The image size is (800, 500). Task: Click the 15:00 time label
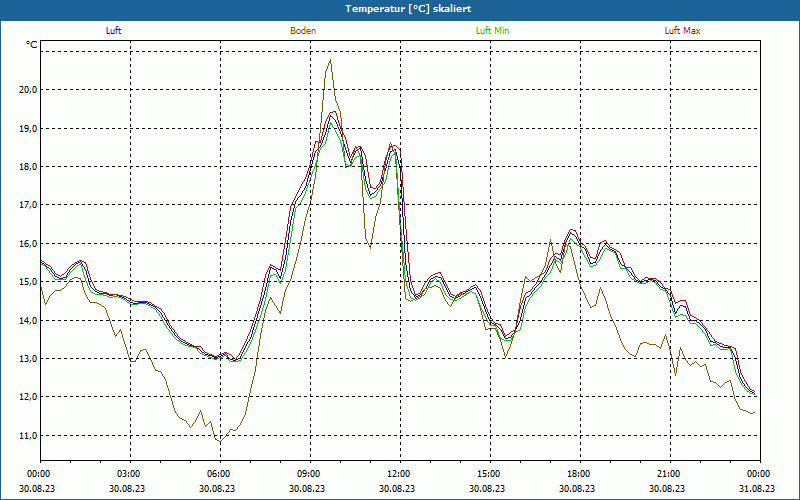pyautogui.click(x=487, y=474)
